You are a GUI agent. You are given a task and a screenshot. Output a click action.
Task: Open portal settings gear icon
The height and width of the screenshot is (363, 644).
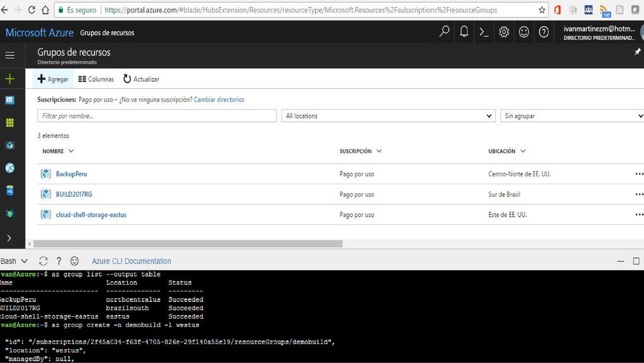click(504, 32)
